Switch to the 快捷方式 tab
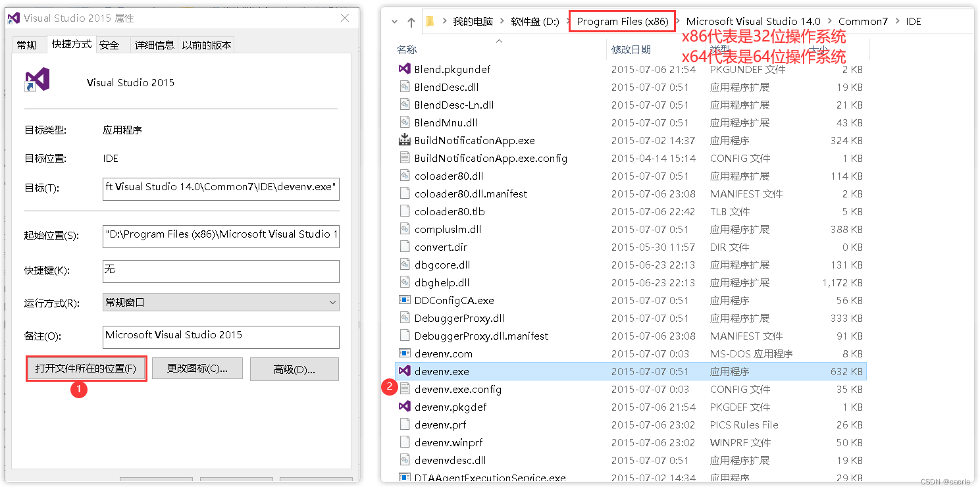This screenshot has width=980, height=491. [72, 43]
